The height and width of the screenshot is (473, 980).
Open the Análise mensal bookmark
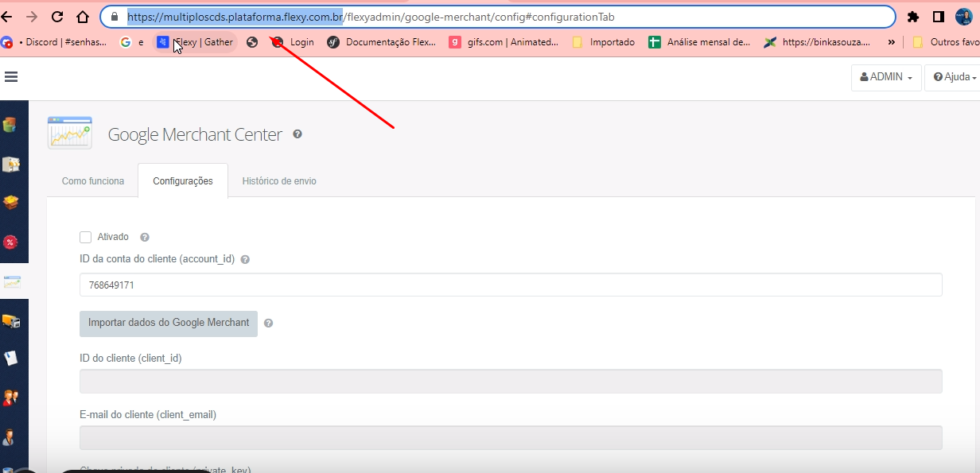point(700,42)
